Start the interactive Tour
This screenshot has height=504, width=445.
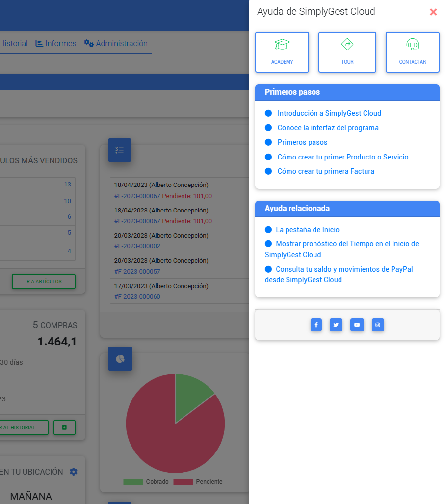[347, 52]
